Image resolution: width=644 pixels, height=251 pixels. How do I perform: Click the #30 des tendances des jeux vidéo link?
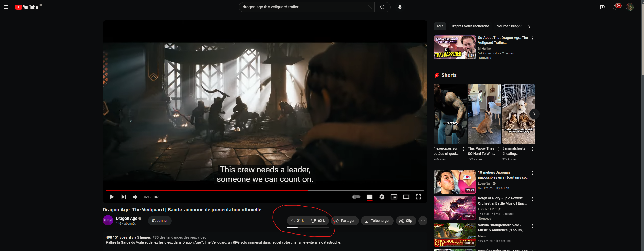179,237
